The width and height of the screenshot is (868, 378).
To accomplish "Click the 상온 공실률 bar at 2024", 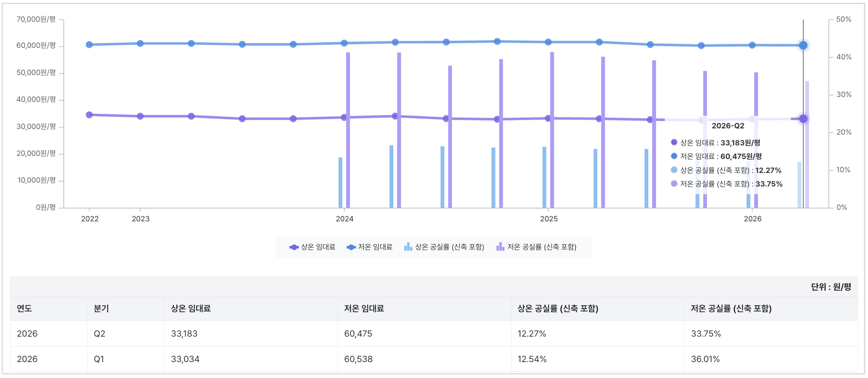I will (x=341, y=183).
